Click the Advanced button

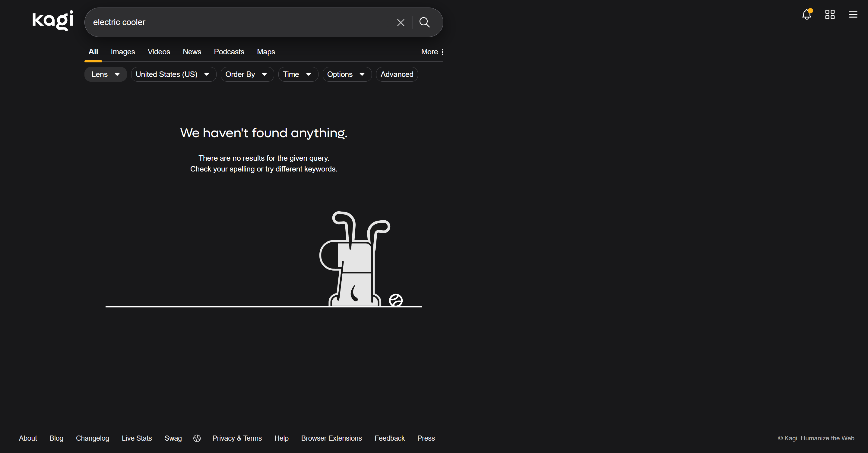(x=397, y=74)
